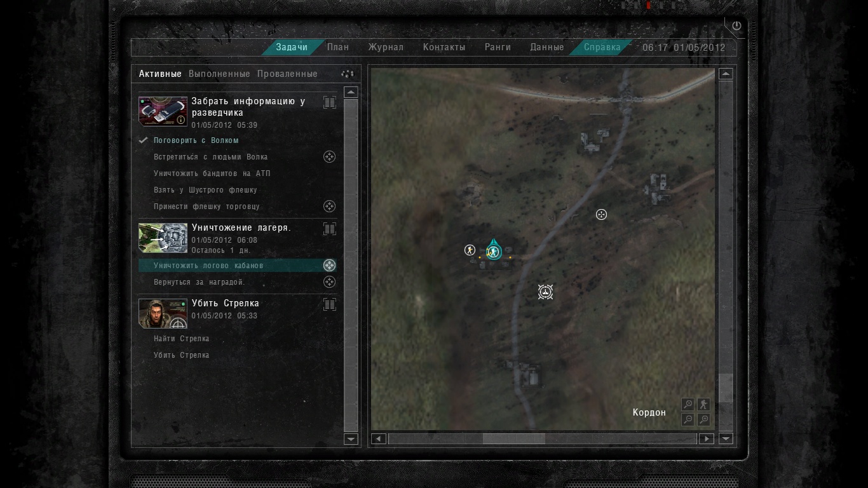Click the map's horizontal scrollbar thumb
Screen dimensions: 868x488
pyautogui.click(x=513, y=438)
